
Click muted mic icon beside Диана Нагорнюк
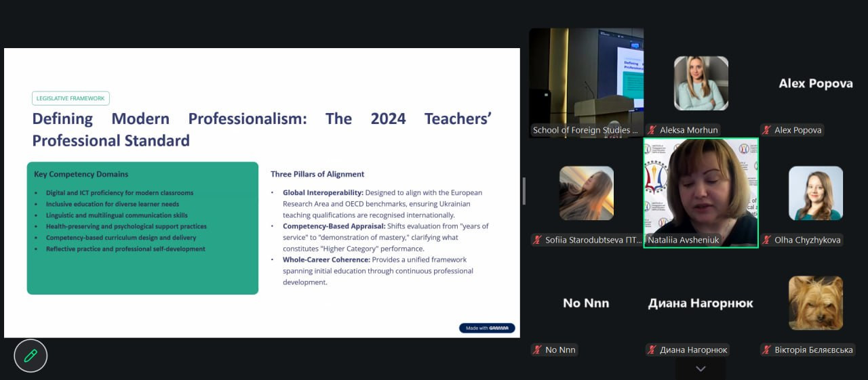pyautogui.click(x=652, y=350)
